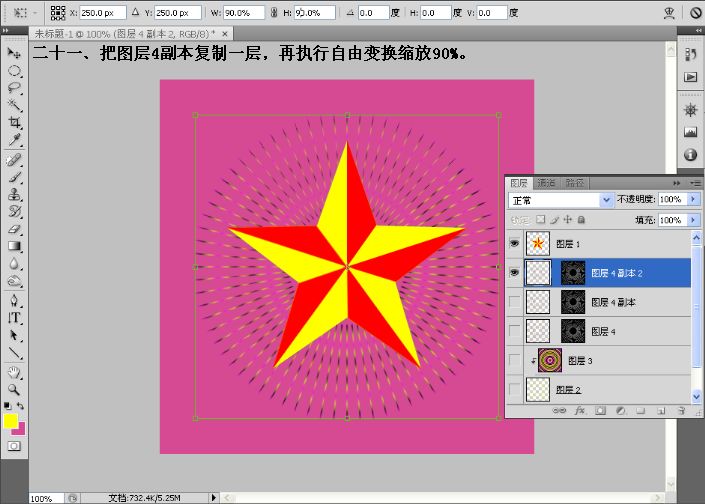Screen dimensions: 705x504
Task: Select the Lasso tool
Action: 14,88
